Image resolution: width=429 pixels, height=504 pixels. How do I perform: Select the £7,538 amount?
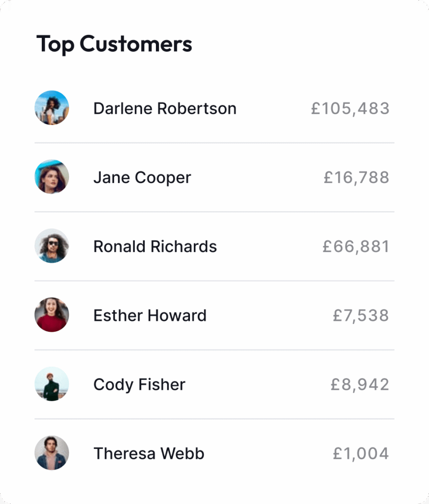361,315
